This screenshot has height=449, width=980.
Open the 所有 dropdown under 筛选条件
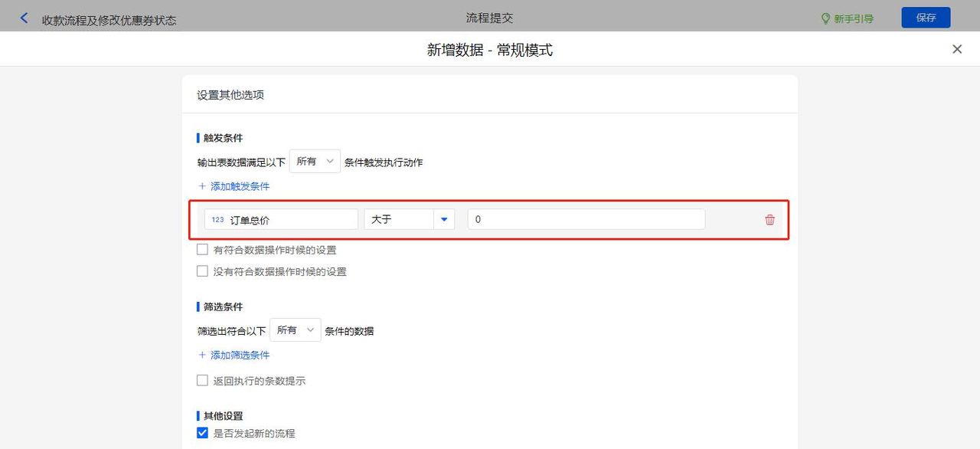296,330
